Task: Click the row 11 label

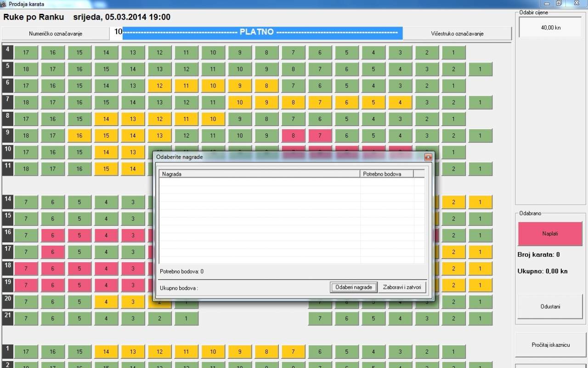Action: [x=8, y=168]
